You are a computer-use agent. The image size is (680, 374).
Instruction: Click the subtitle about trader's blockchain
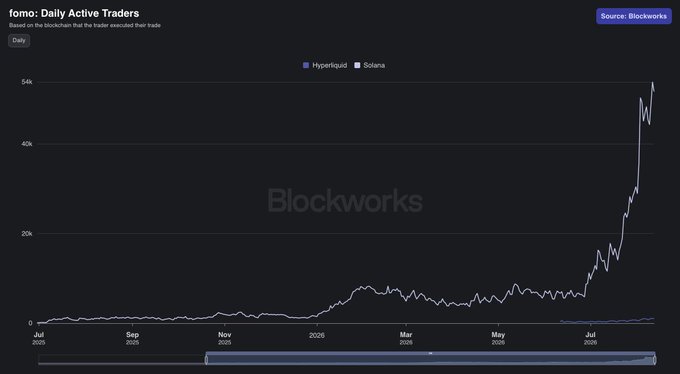pos(85,26)
